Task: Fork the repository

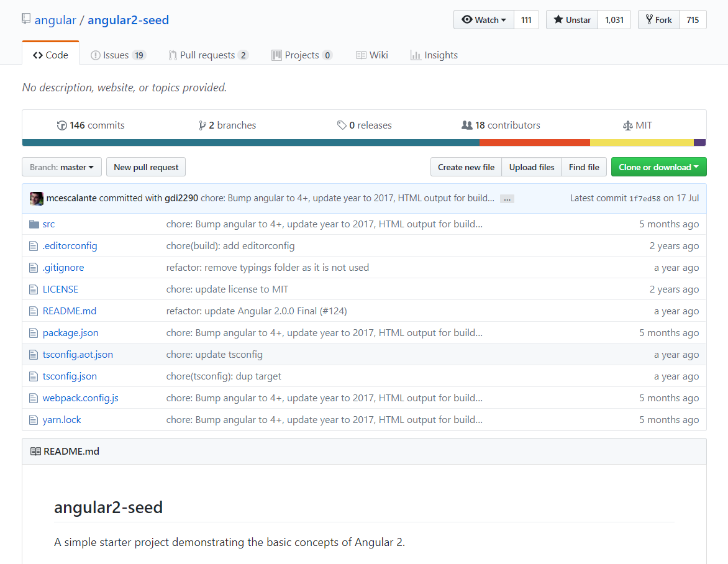Action: (x=659, y=20)
